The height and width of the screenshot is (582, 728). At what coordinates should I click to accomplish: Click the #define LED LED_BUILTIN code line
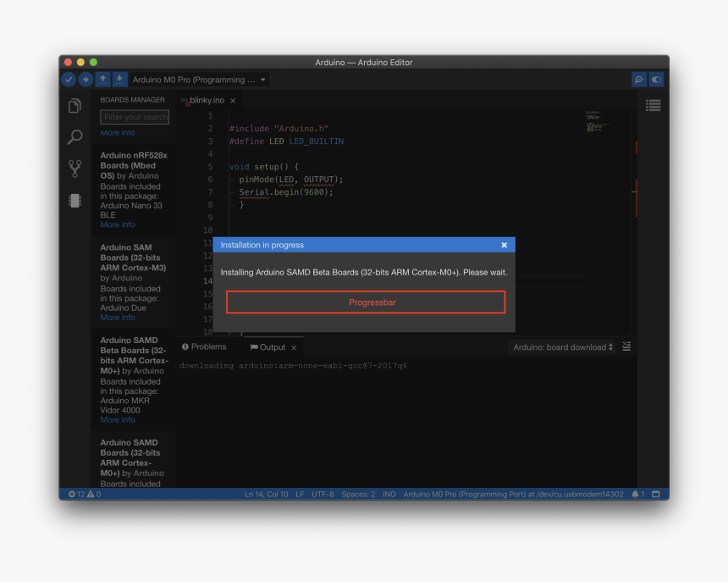click(x=286, y=141)
